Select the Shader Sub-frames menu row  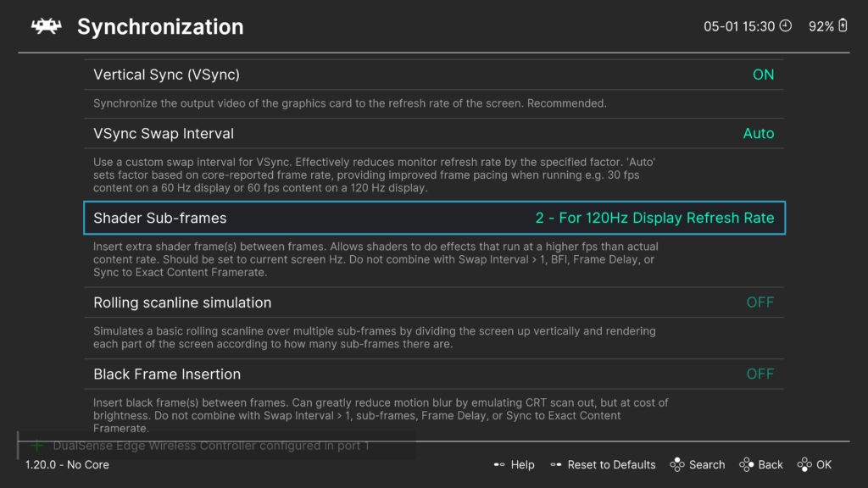pyautogui.click(x=434, y=218)
